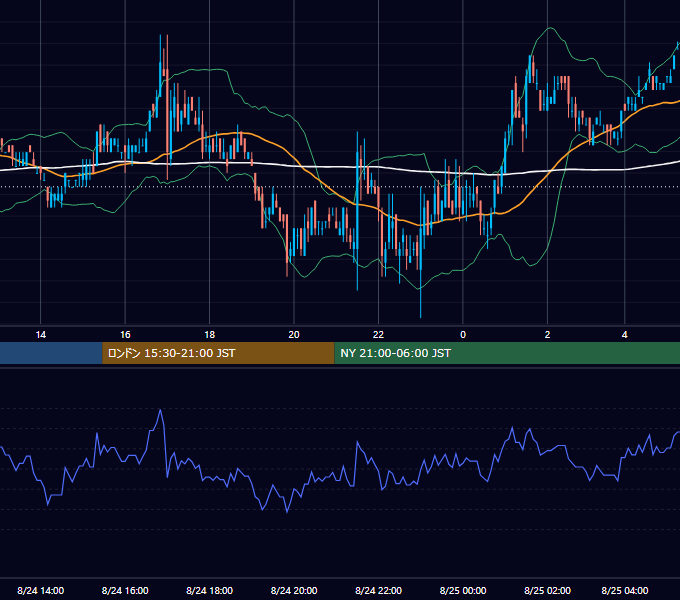Click the 8/24 16:00 time label

point(125,590)
